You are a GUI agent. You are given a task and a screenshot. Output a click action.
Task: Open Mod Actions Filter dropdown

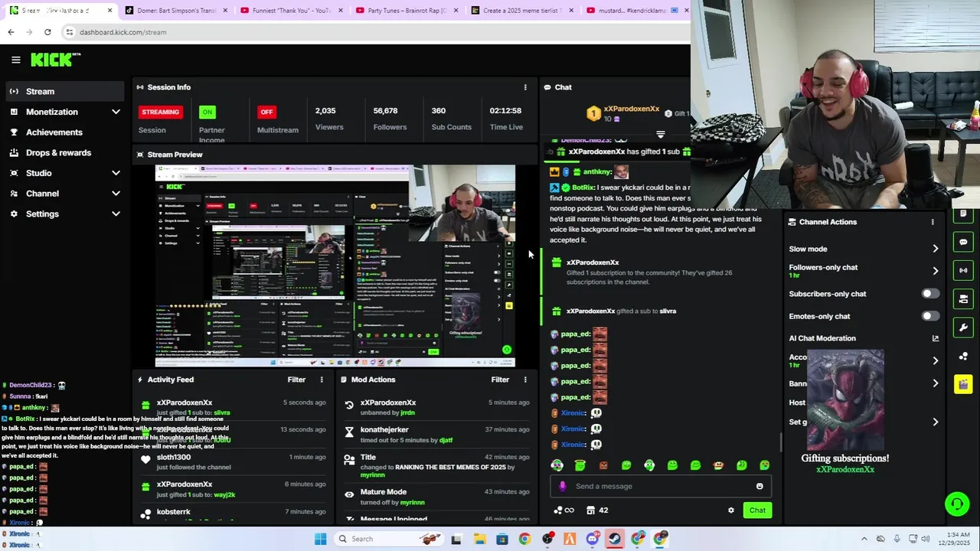click(500, 380)
